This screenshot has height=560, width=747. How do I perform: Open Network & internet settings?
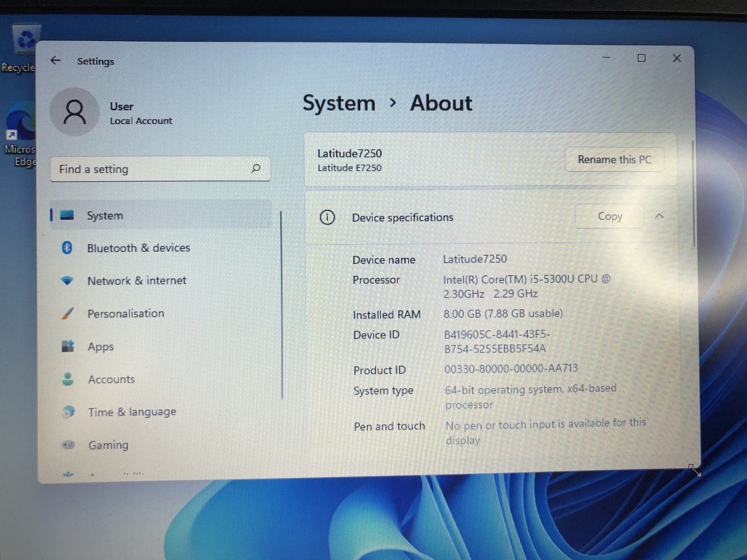161,281
